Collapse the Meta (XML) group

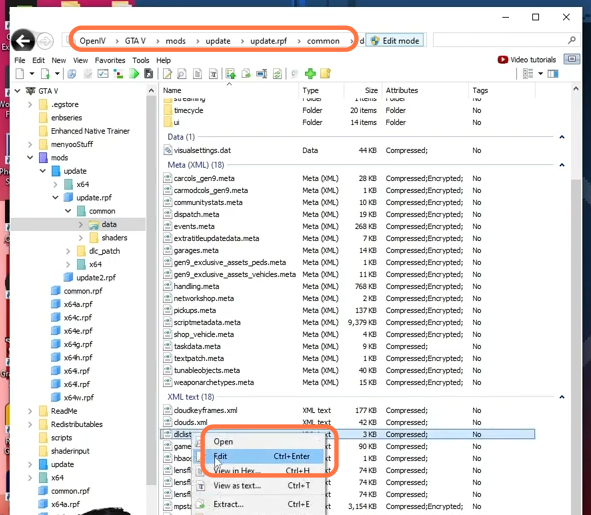(562, 165)
